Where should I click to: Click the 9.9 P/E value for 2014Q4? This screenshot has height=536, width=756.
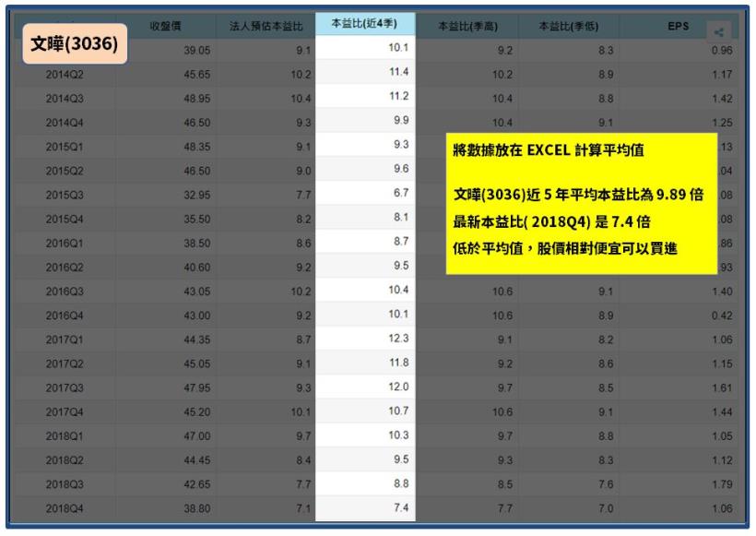coord(401,120)
